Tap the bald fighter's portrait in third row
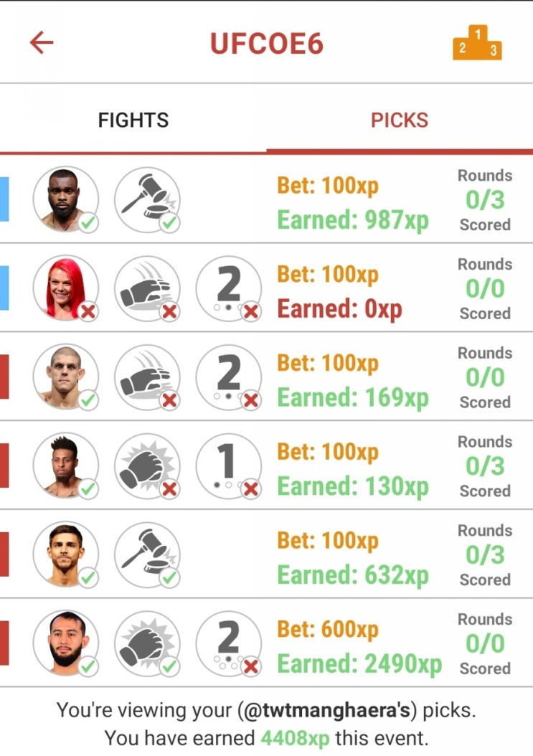This screenshot has height=756, width=533. (65, 377)
